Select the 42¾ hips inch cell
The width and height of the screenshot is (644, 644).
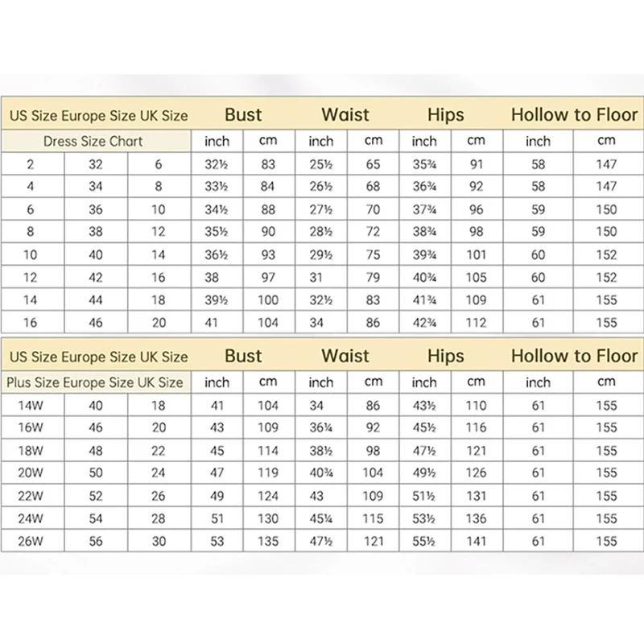pos(424,323)
